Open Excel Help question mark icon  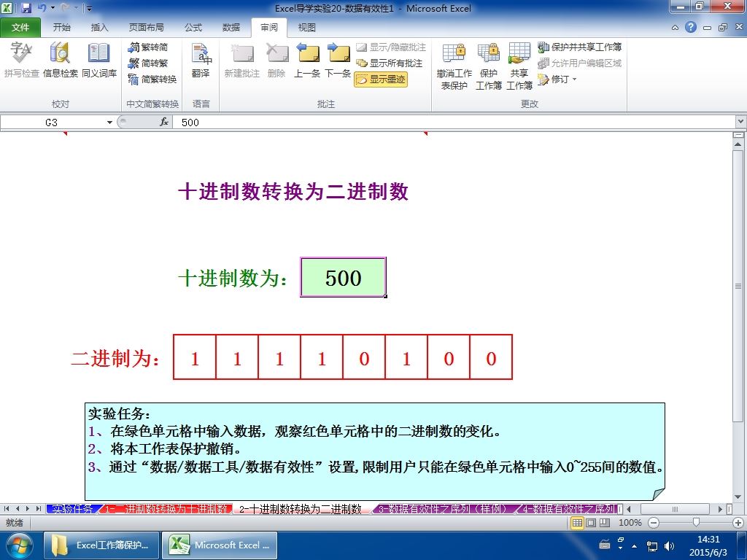691,27
